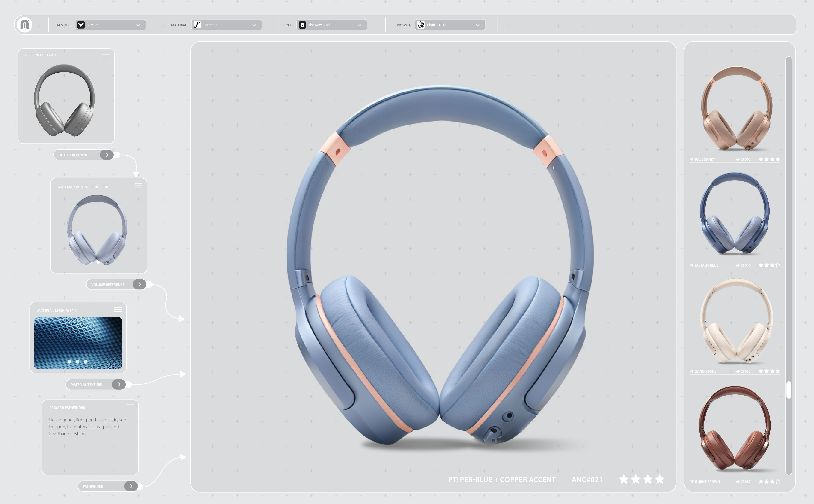
Task: Expand the Material dropdown arrow
Action: (x=254, y=25)
